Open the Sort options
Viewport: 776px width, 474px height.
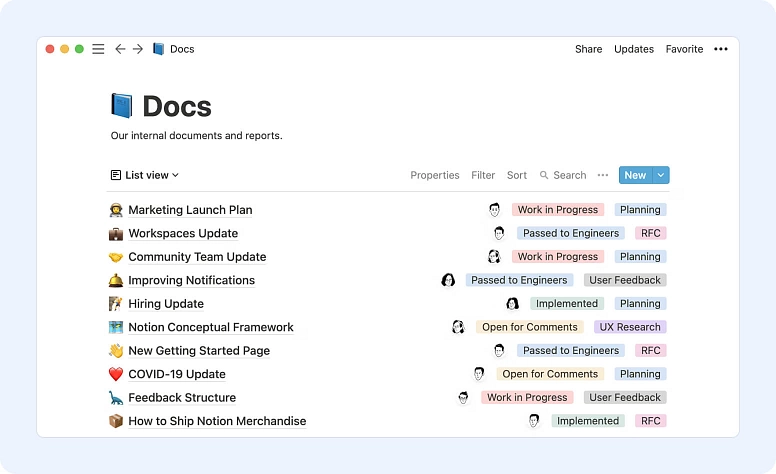[517, 175]
